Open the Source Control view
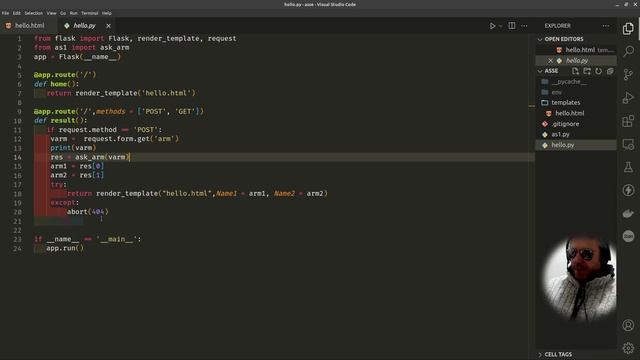The image size is (640, 360). click(x=628, y=74)
